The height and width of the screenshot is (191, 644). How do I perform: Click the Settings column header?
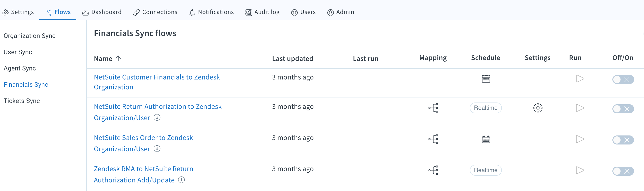[537, 58]
